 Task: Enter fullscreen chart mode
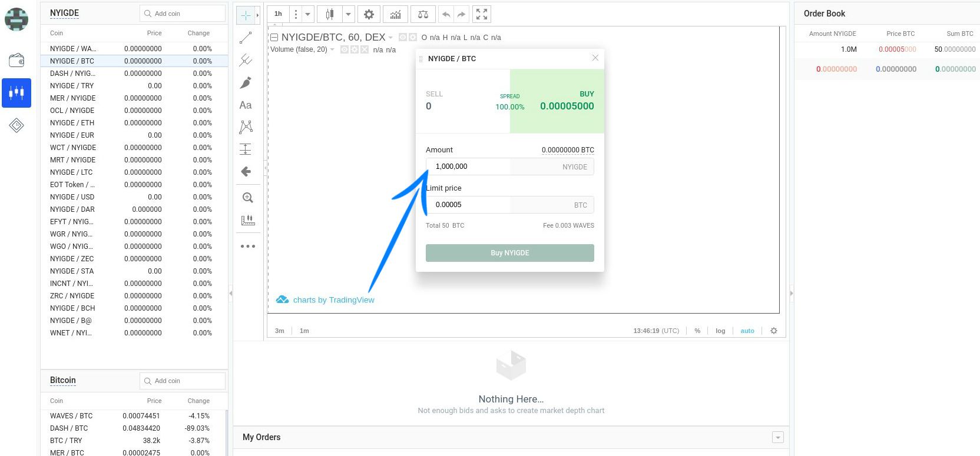click(x=482, y=14)
